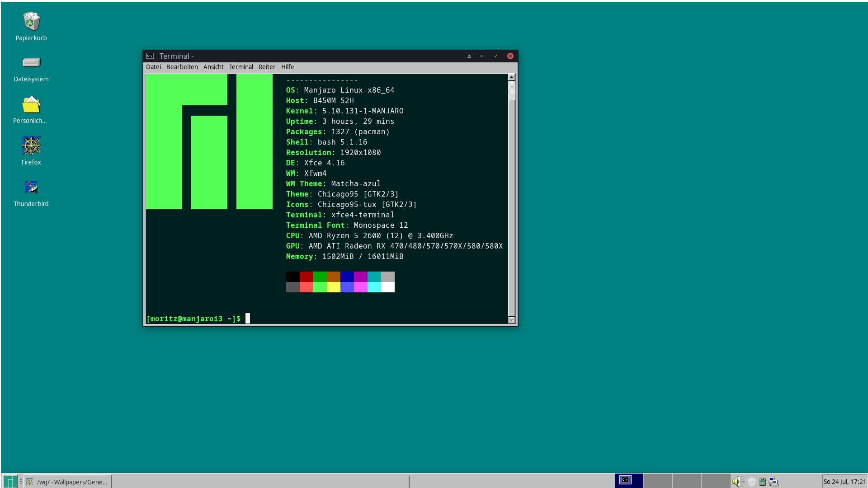868x488 pixels.
Task: Open the Hilfe menu
Action: click(x=288, y=67)
